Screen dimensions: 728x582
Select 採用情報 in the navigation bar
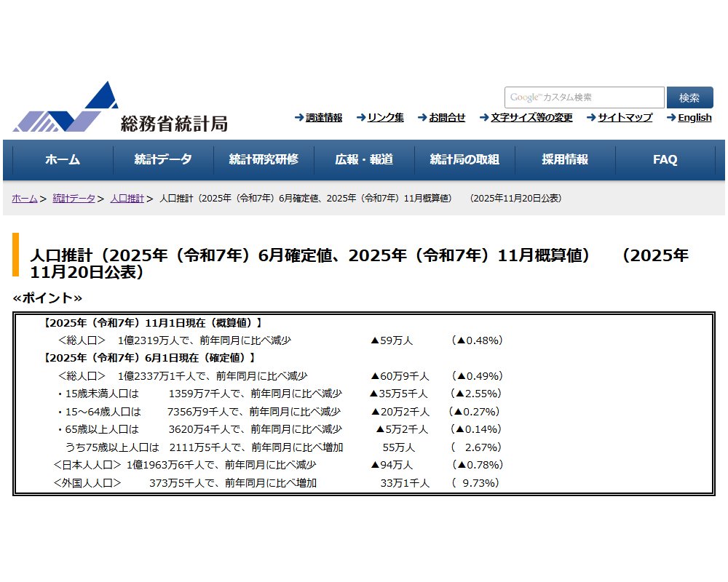point(565,160)
